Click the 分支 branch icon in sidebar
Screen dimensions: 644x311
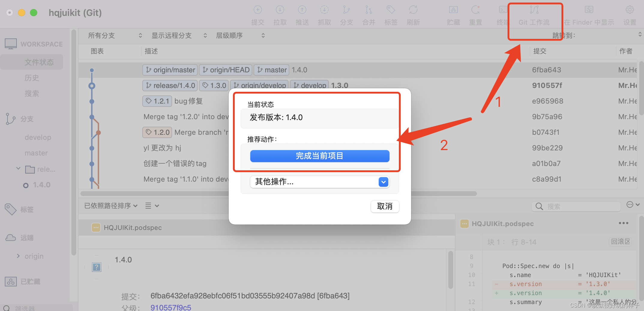tap(11, 119)
